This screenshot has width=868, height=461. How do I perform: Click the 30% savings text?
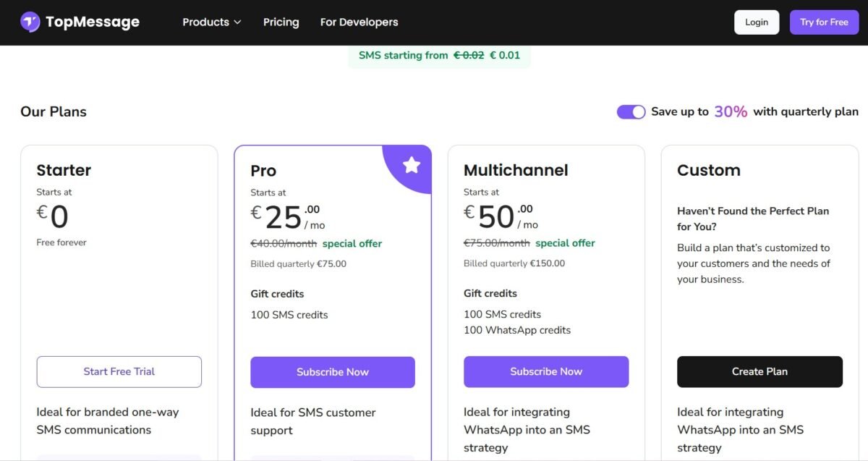(731, 111)
